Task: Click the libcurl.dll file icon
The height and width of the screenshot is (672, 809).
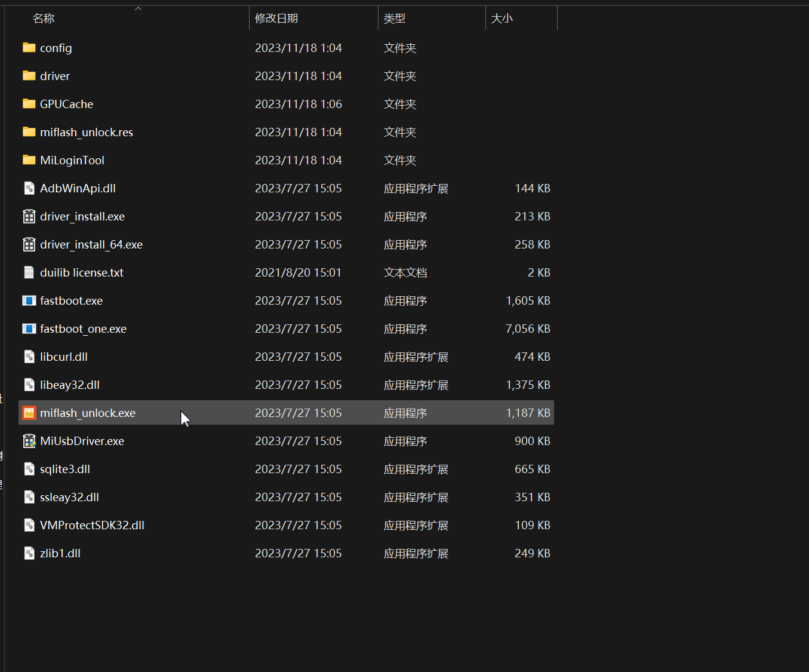Action: [x=29, y=357]
